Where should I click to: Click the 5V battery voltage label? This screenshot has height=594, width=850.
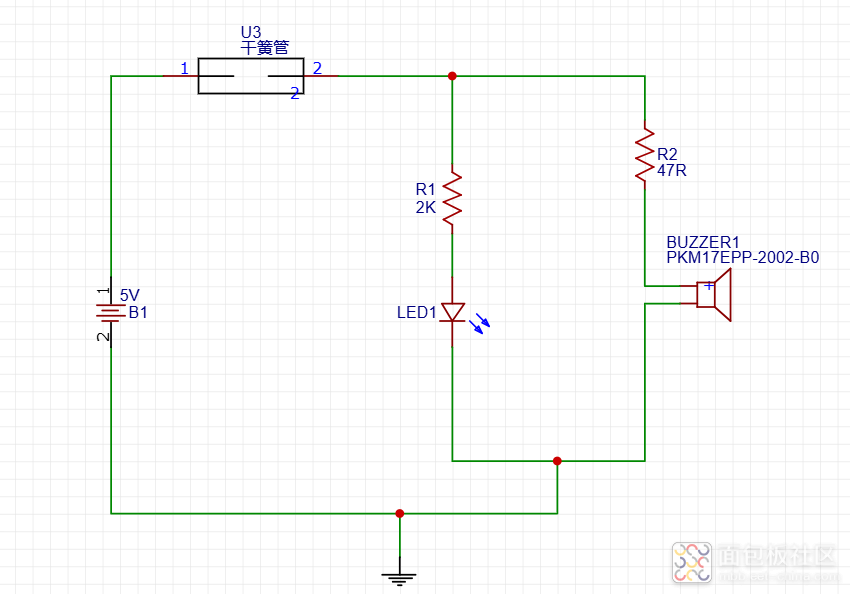coord(130,295)
